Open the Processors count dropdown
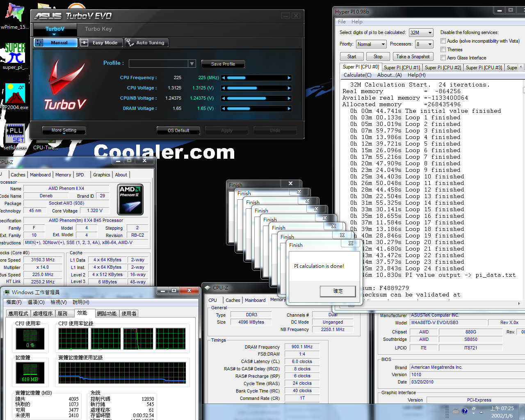Viewport: 525px width, 420px height. (424, 44)
